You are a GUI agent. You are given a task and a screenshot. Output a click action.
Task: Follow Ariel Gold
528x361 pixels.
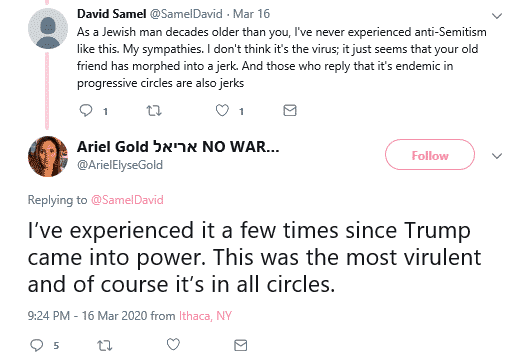tap(430, 155)
